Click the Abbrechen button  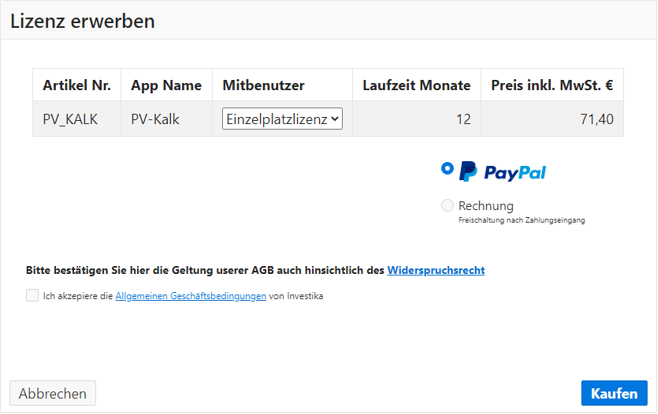pos(52,393)
